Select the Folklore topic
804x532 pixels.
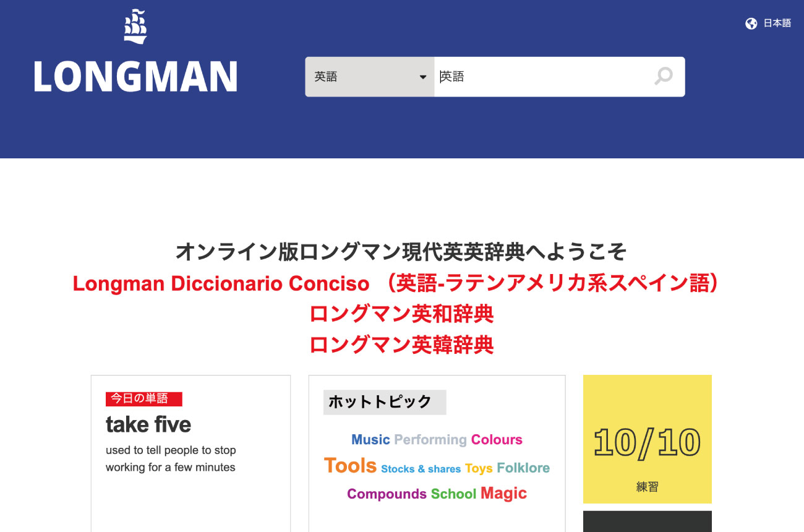pos(523,468)
